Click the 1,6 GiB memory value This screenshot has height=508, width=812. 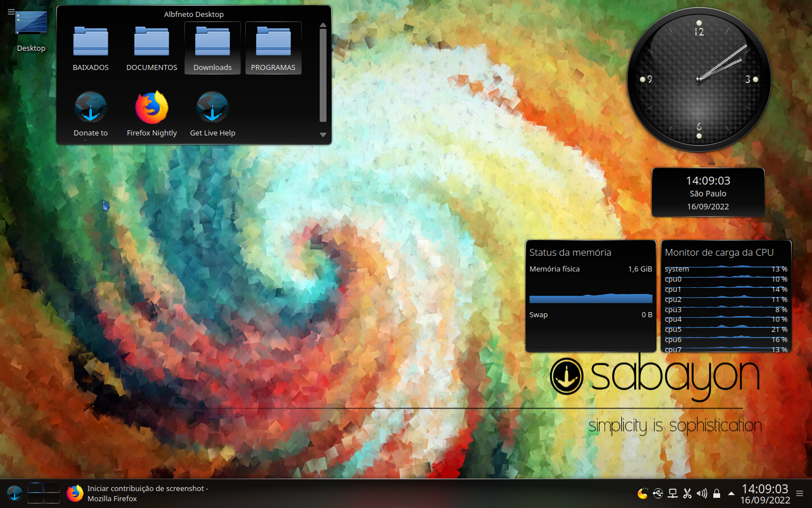[640, 269]
